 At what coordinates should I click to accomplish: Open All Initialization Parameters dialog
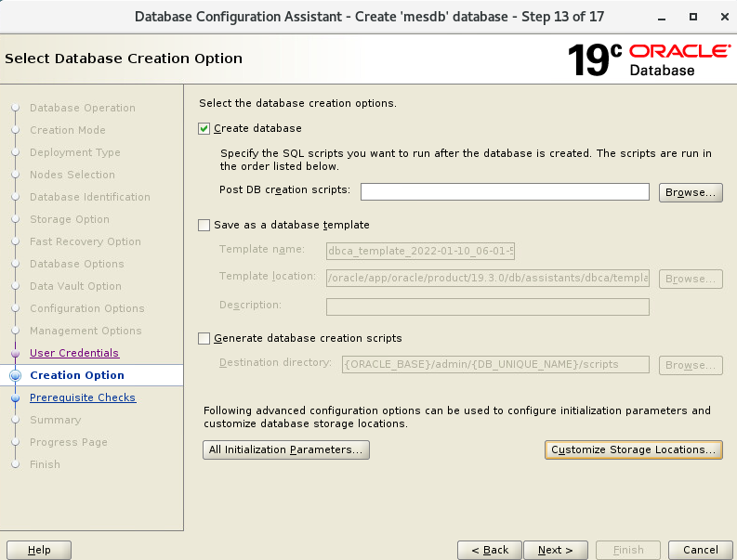pos(286,449)
